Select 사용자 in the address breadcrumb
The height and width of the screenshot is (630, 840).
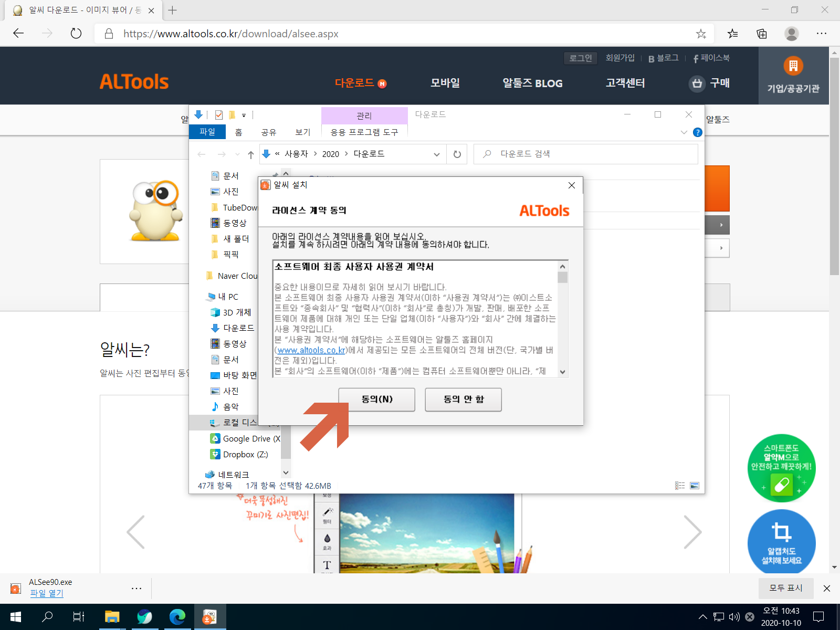[x=297, y=154]
